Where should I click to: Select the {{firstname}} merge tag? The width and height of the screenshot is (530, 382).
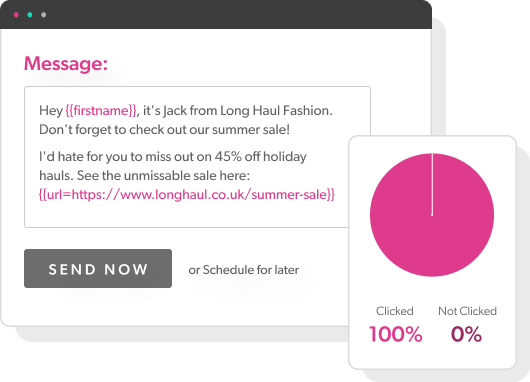pos(101,111)
